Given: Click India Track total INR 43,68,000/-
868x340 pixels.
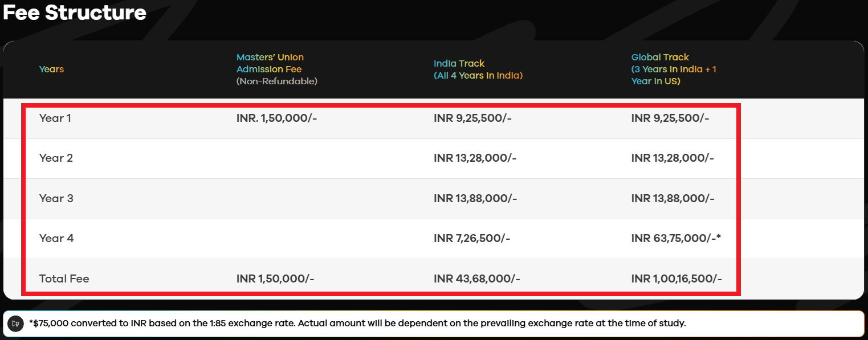Looking at the screenshot, I should (476, 278).
